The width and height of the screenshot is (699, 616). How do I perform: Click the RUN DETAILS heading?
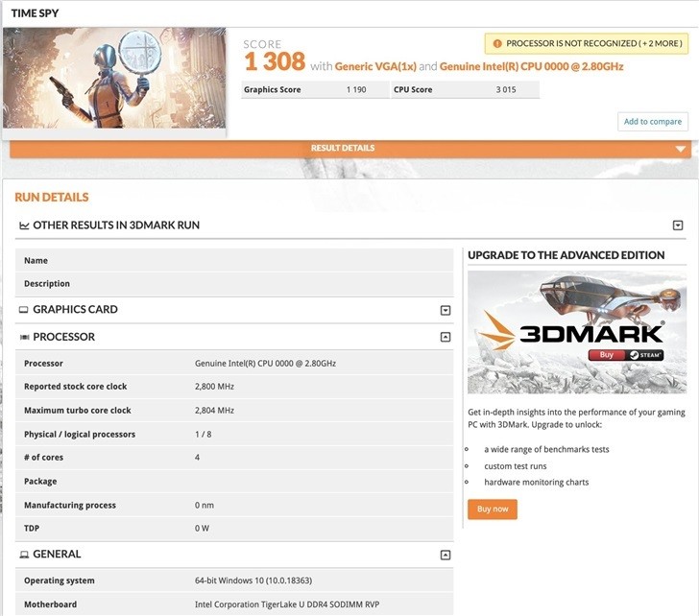(x=52, y=197)
